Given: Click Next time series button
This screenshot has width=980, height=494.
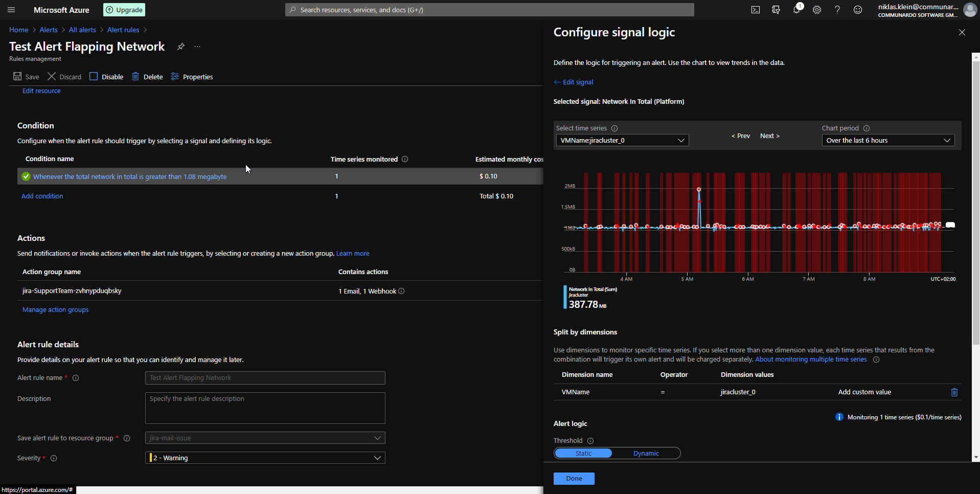Looking at the screenshot, I should [770, 136].
